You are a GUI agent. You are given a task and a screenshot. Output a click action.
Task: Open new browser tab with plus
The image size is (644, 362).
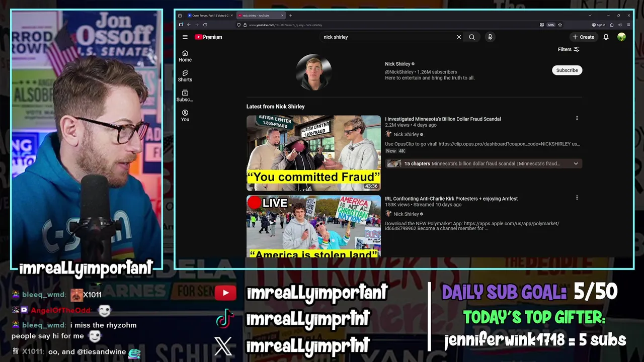[290, 16]
